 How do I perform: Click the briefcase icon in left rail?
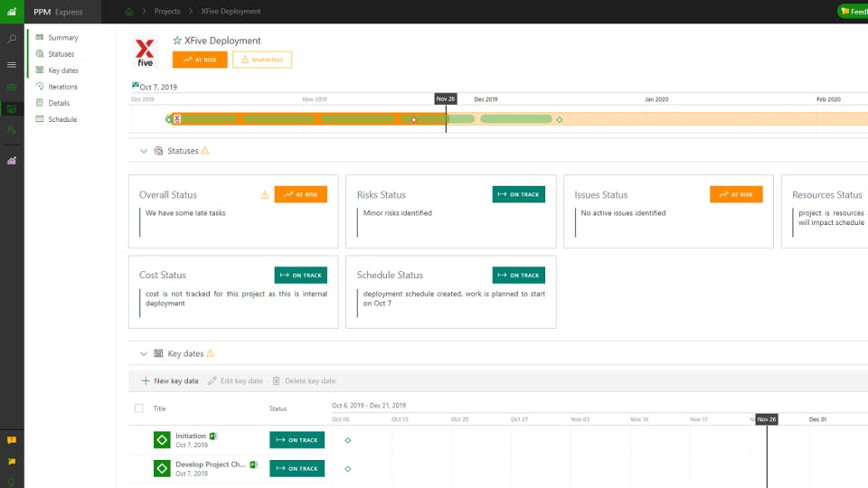coord(12,88)
